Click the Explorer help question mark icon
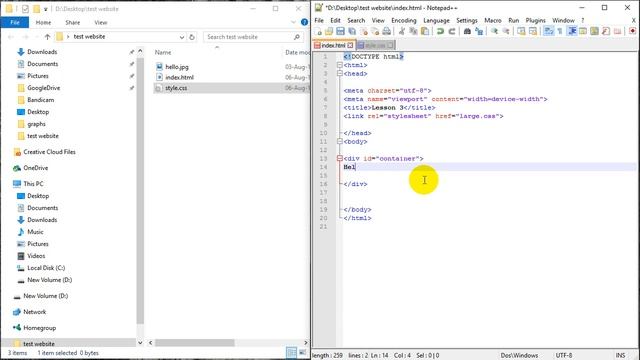The image size is (640, 360). (304, 22)
